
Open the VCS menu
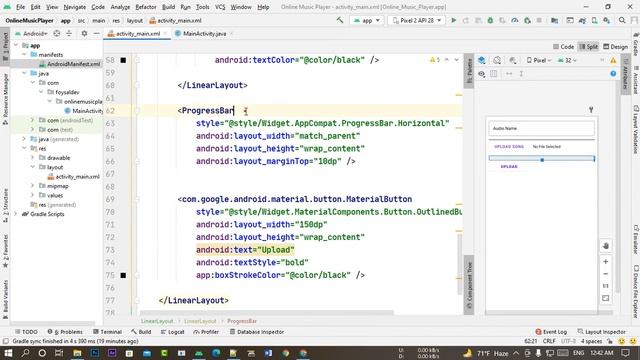[x=220, y=7]
